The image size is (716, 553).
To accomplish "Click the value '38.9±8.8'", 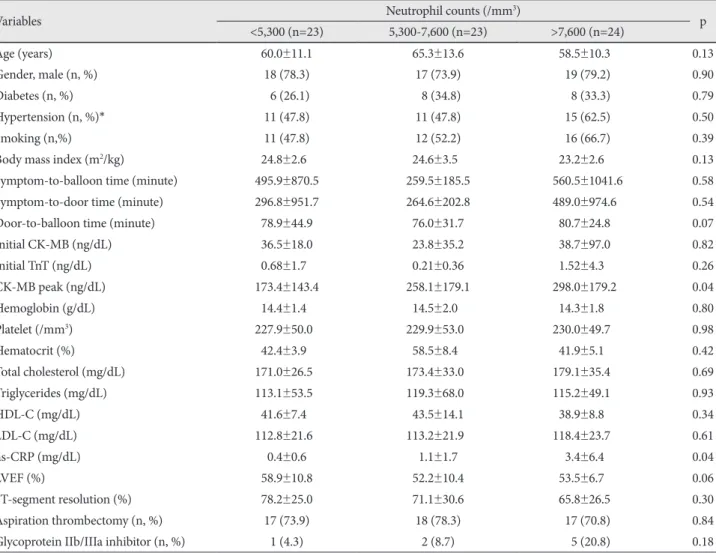I will [582, 414].
